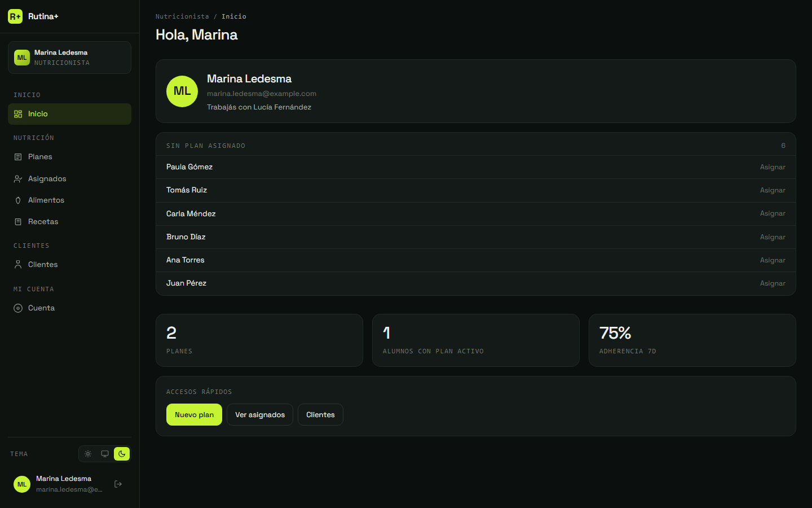Click the Nutricionista breadcrumb

[x=182, y=16]
